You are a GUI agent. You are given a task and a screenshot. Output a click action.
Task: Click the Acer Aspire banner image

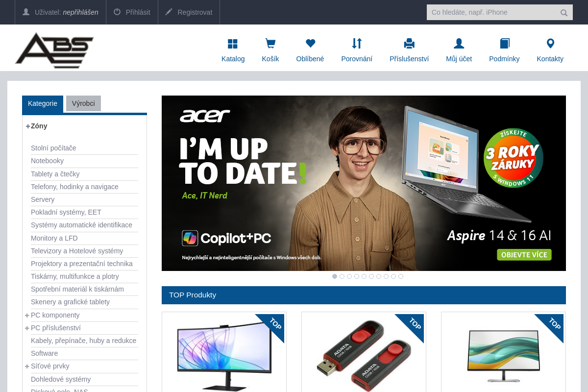[364, 183]
